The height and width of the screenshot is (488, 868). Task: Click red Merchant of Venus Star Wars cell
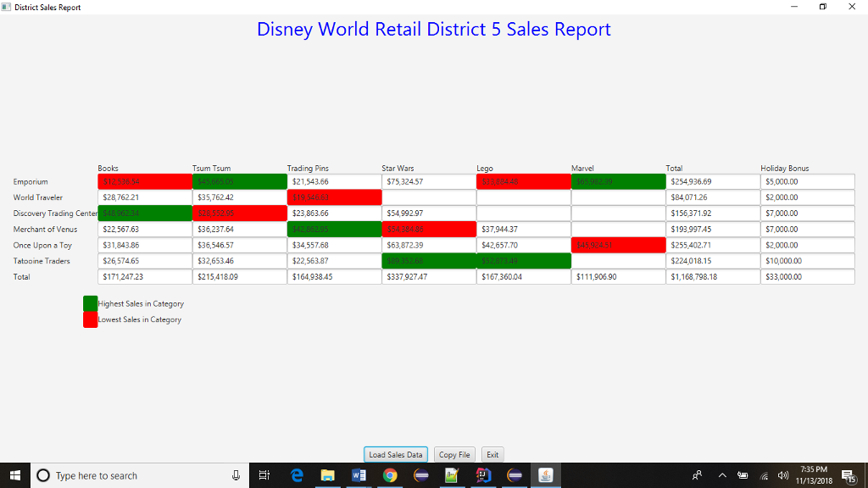[x=429, y=229]
